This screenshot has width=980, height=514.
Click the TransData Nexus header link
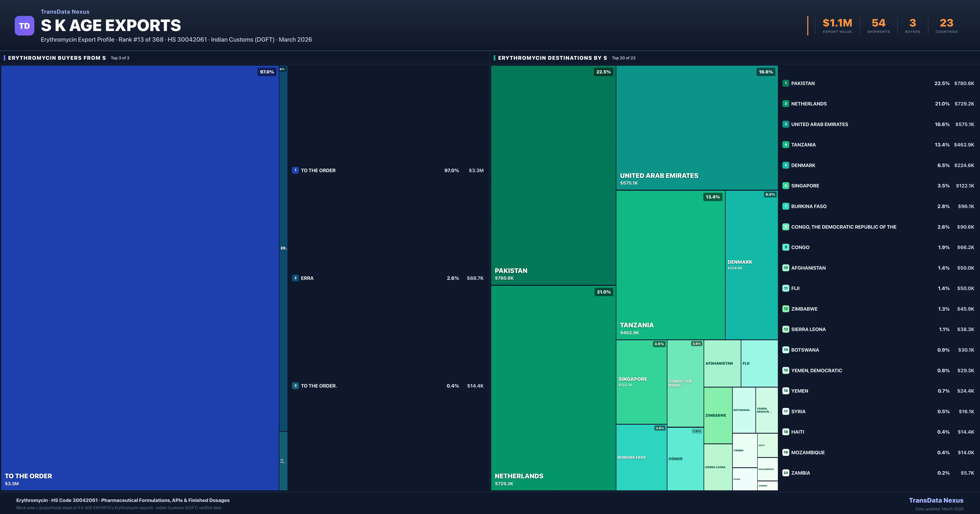65,12
